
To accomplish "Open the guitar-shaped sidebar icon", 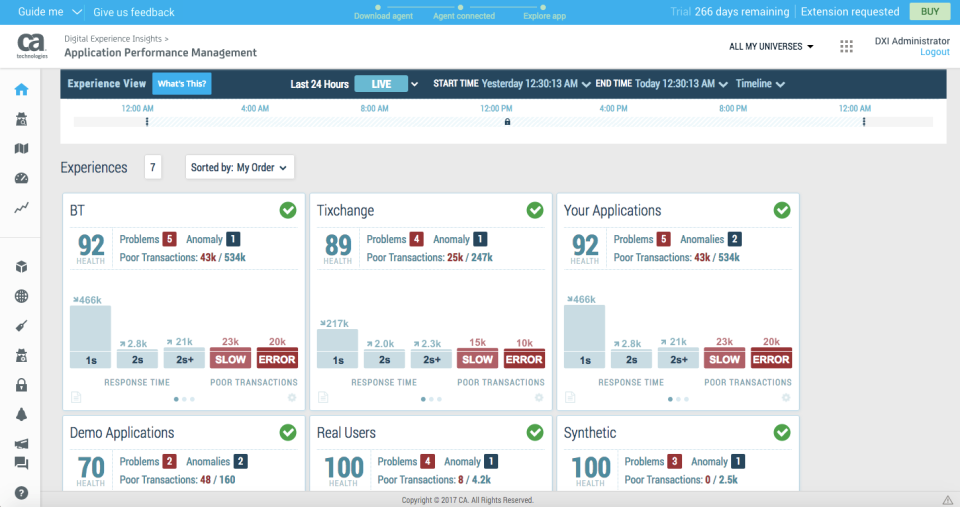I will (x=21, y=326).
